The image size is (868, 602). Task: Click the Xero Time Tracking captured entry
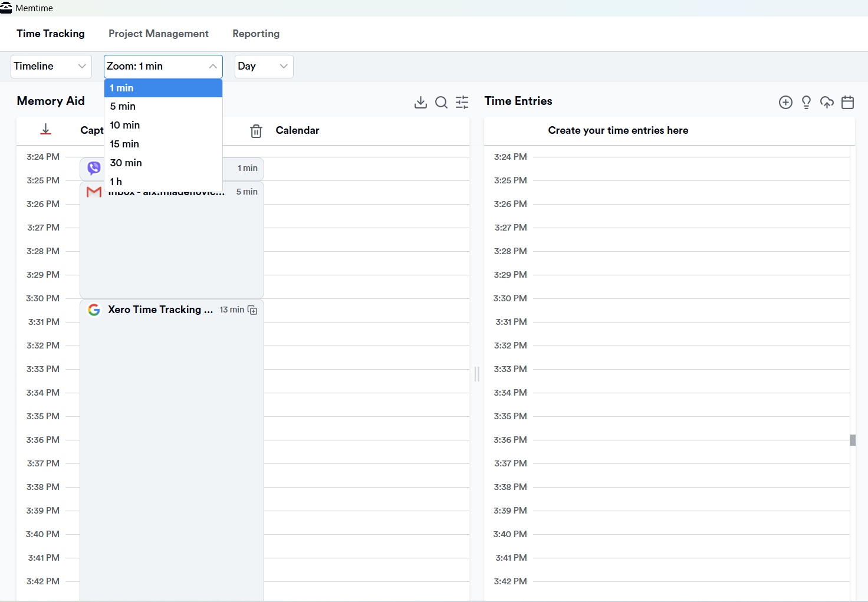(160, 310)
